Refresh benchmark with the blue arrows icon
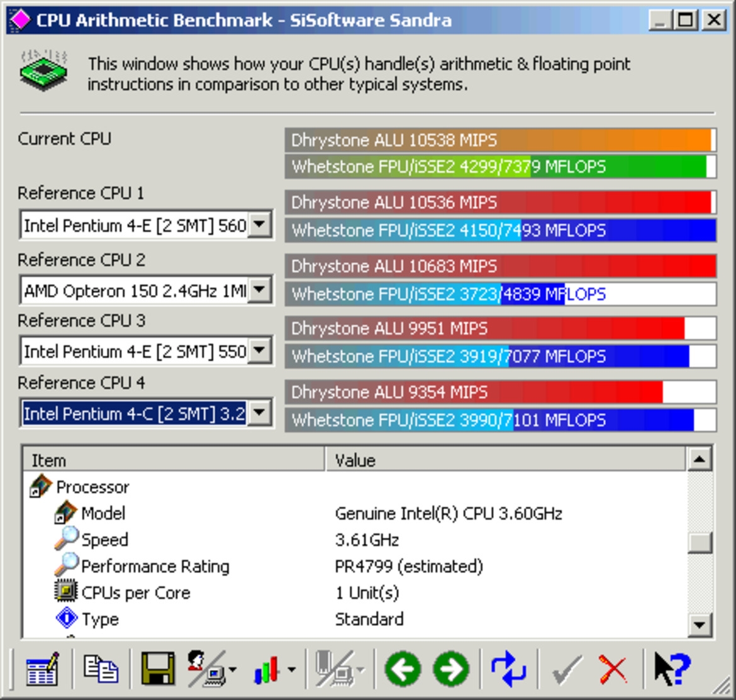Viewport: 736px width, 700px height. coord(509,669)
